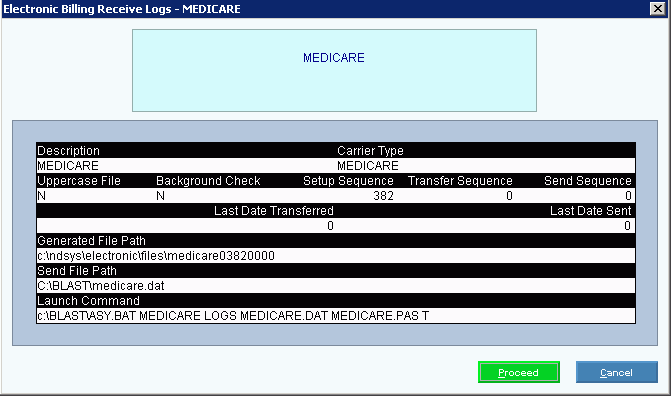Click the window title bar text
Viewport: 671px width, 396px height.
[x=122, y=9]
